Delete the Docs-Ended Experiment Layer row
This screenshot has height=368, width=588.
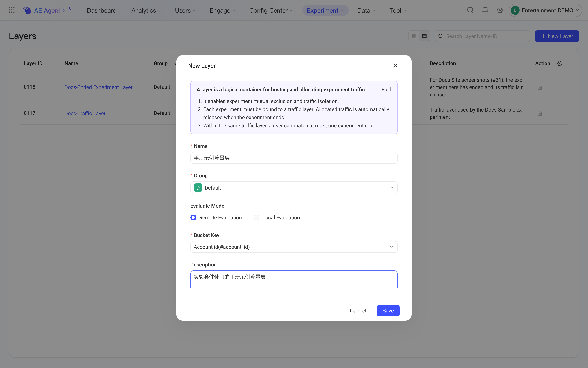(x=540, y=87)
